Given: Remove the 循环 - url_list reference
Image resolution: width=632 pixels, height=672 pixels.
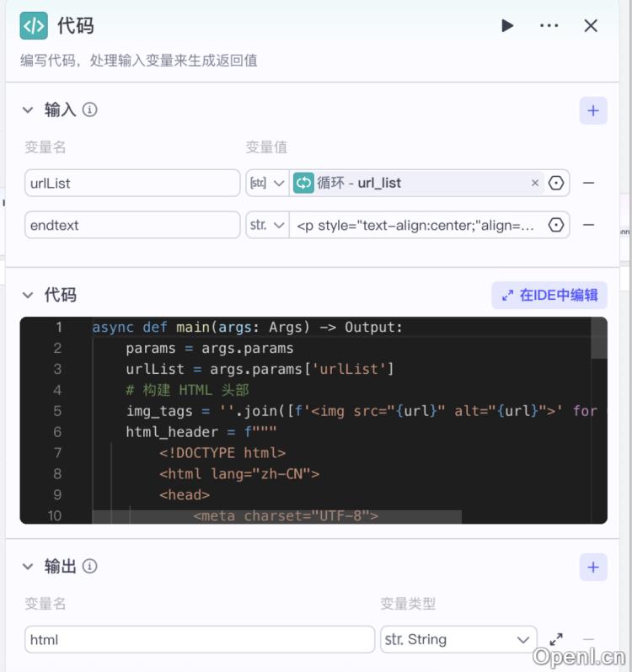Looking at the screenshot, I should click(x=534, y=183).
